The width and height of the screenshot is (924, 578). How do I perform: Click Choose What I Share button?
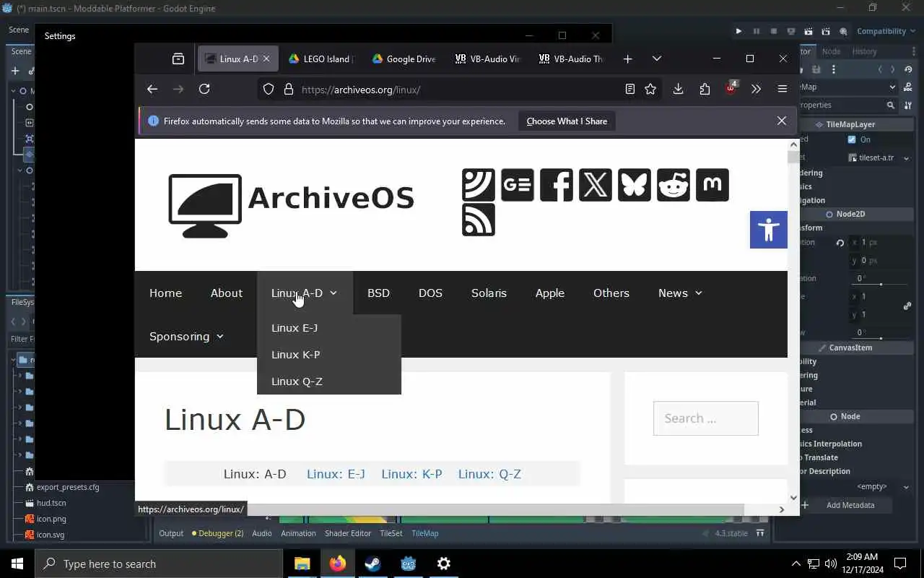coord(567,121)
